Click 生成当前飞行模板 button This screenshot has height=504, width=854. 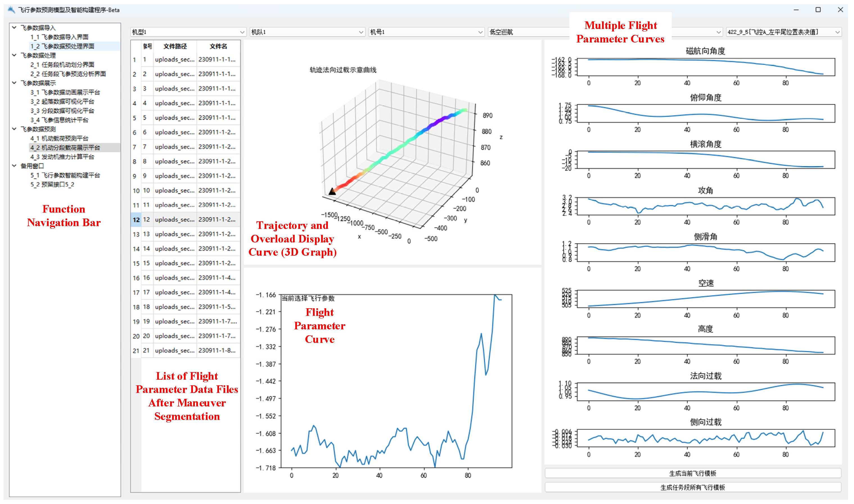click(x=692, y=473)
